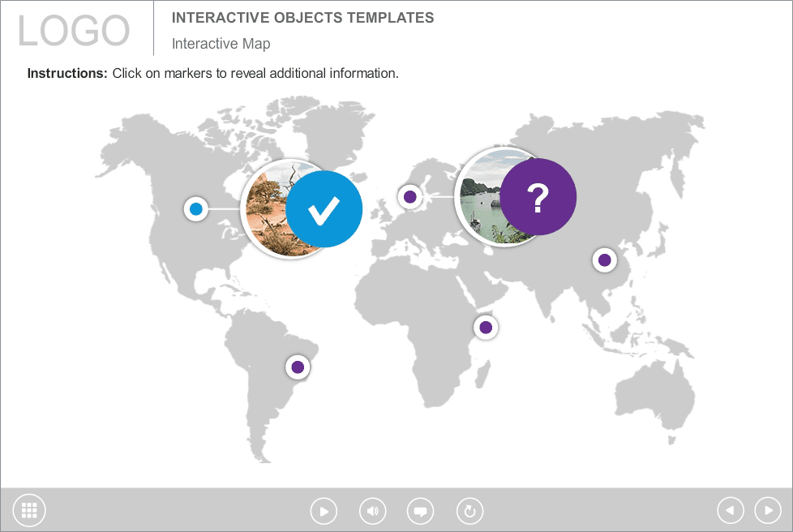
Task: Go to previous slide arrow
Action: pyautogui.click(x=731, y=510)
